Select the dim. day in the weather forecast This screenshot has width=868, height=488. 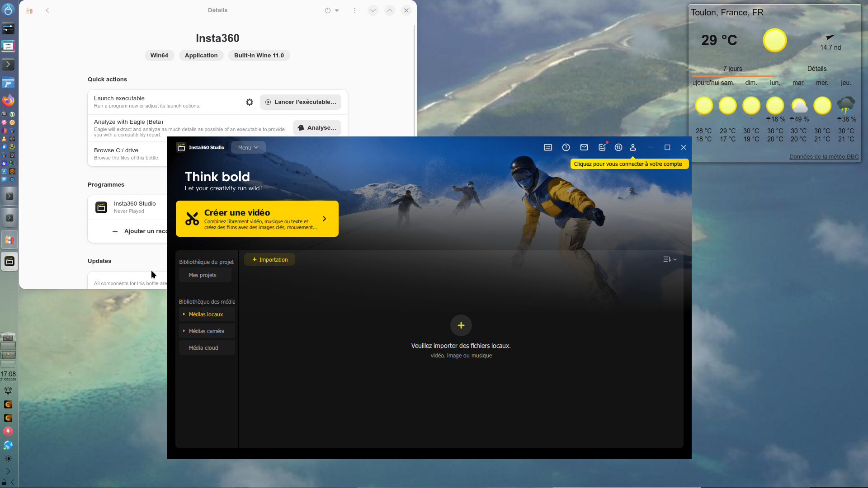tap(751, 83)
